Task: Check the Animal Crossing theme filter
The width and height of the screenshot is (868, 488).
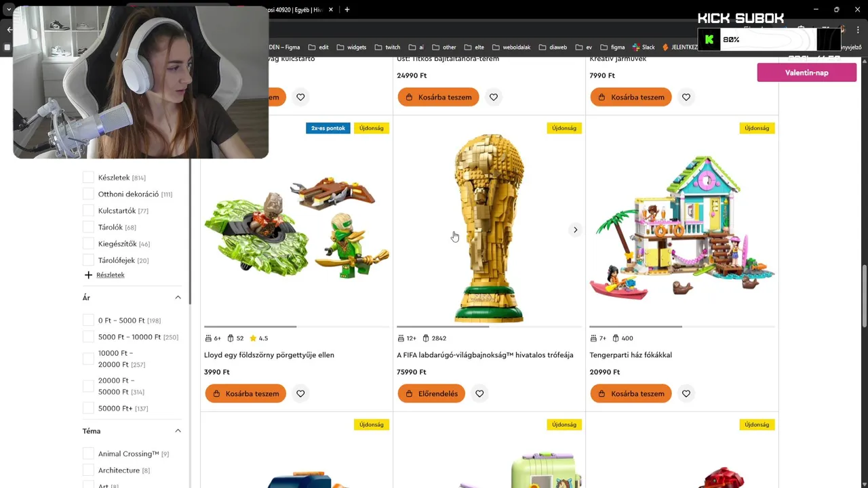Action: click(x=88, y=453)
